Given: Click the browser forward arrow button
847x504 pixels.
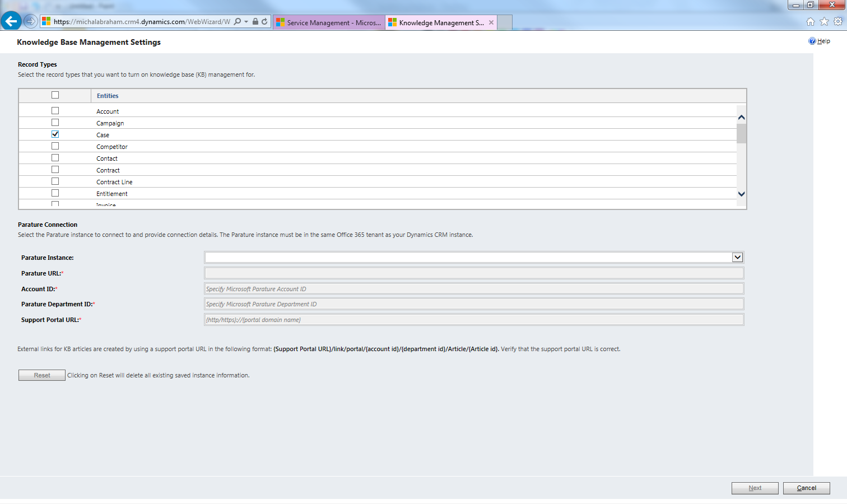Looking at the screenshot, I should click(31, 22).
